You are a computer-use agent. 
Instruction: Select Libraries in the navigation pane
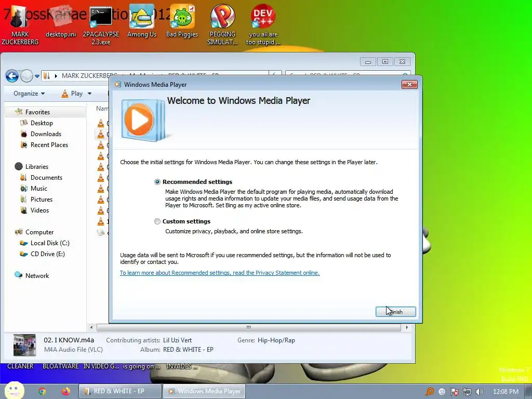[37, 167]
